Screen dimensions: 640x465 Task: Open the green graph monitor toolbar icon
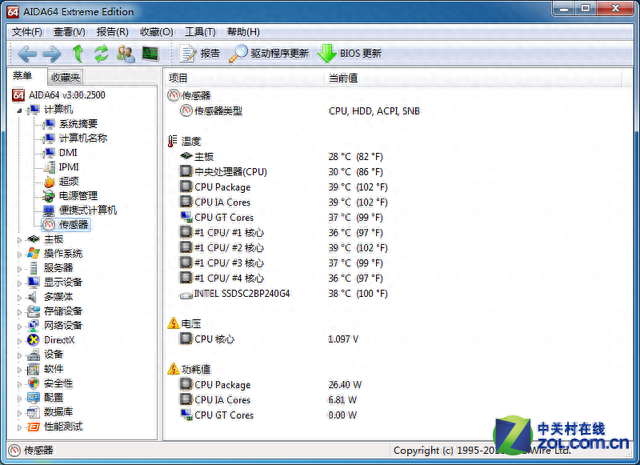tap(150, 53)
